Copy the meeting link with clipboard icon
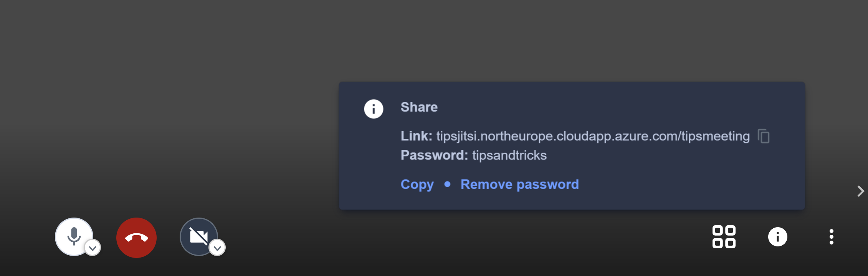 764,136
